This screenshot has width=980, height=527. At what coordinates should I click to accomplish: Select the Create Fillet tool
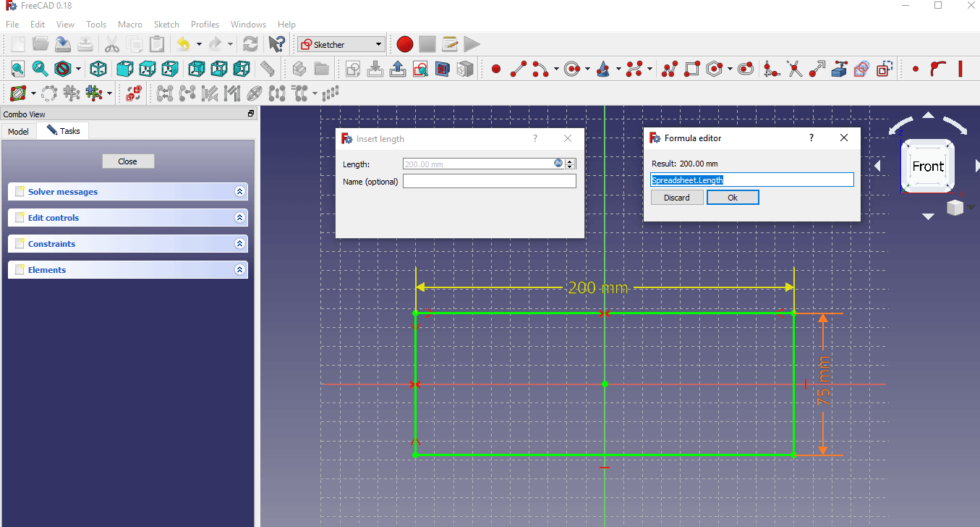772,69
